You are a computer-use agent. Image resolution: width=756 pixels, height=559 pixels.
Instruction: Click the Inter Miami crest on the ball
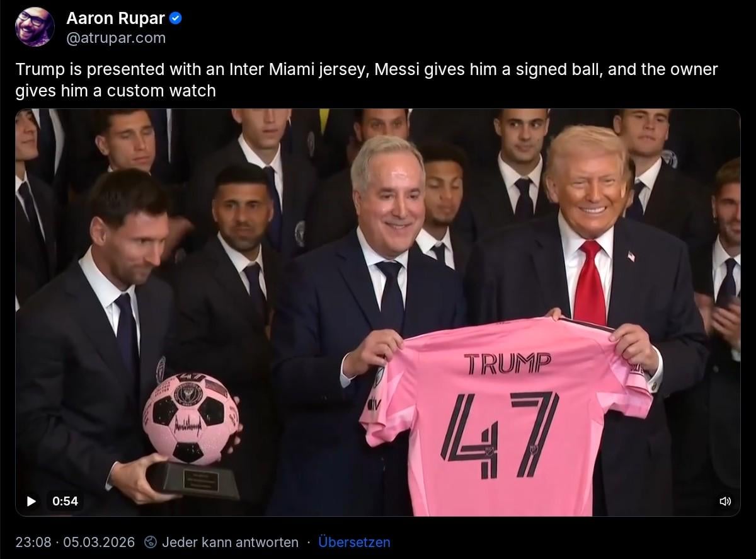point(188,395)
